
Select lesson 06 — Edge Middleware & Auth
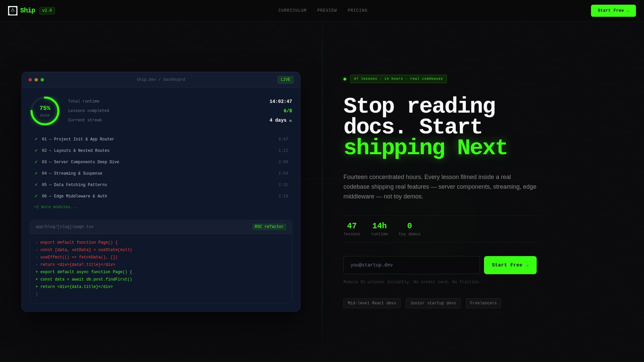(161, 196)
